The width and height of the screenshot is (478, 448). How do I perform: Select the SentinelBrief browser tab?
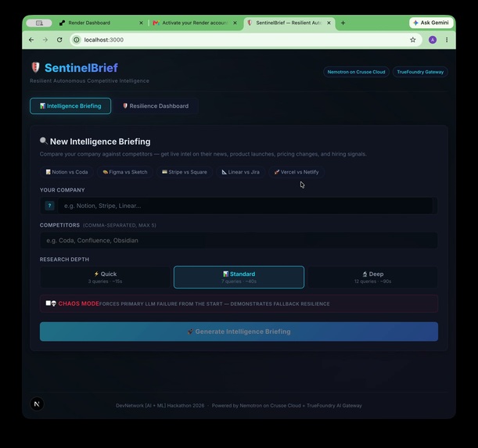tap(289, 23)
